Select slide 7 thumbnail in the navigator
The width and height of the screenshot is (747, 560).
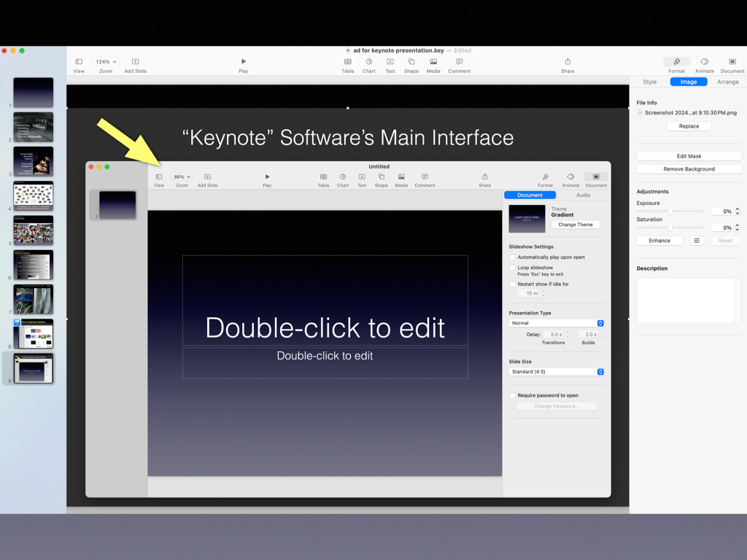click(34, 299)
